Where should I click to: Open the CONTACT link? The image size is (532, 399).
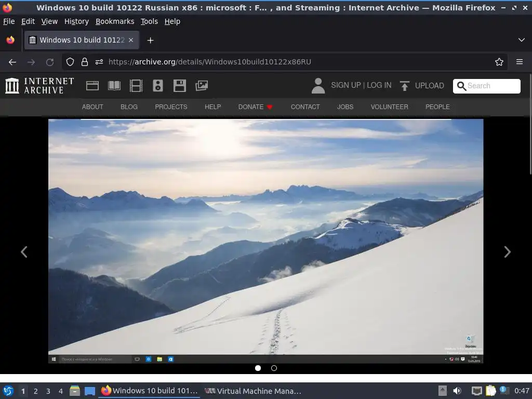point(305,107)
